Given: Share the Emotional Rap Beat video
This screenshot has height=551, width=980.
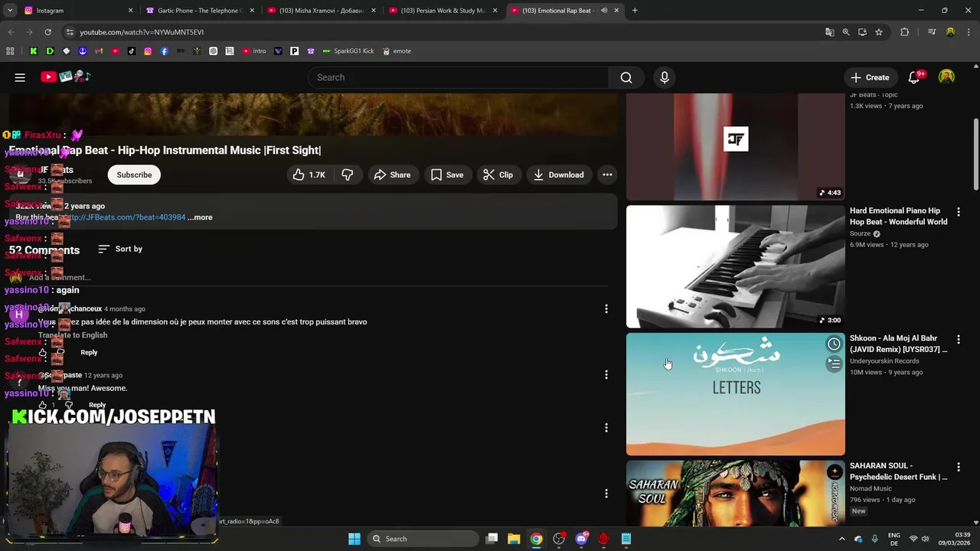Looking at the screenshot, I should pos(392,174).
